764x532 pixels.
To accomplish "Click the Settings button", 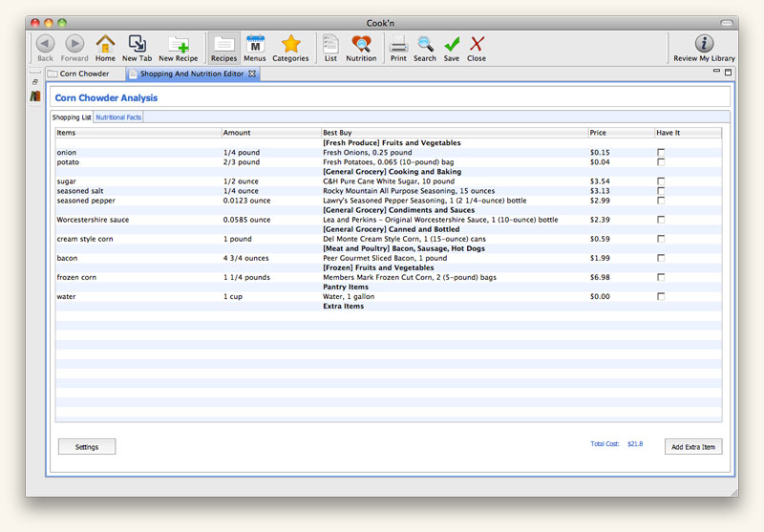I will click(x=87, y=447).
